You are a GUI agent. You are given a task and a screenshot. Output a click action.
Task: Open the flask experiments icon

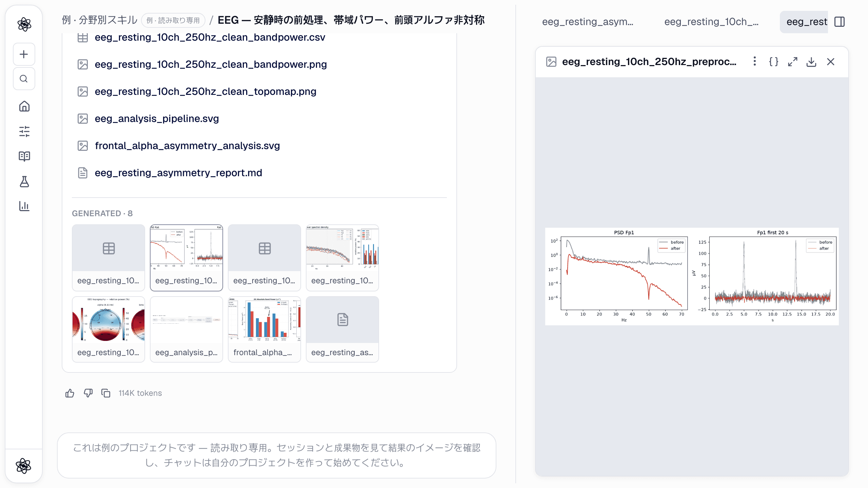24,181
